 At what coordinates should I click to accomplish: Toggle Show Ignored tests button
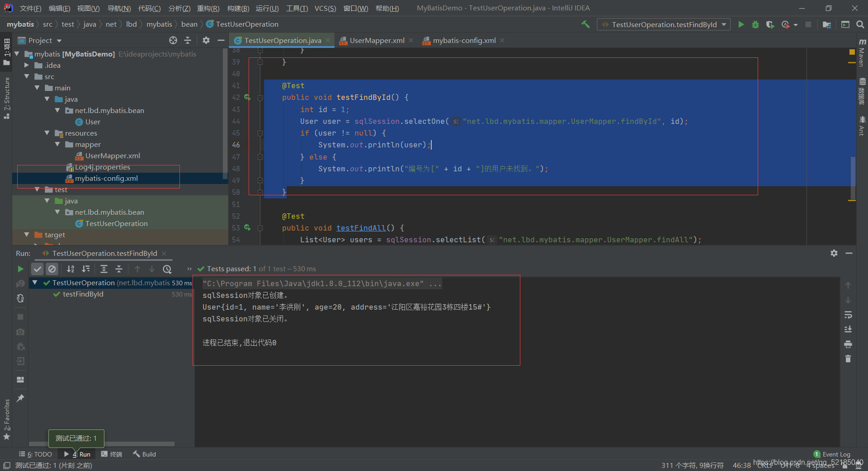point(52,269)
